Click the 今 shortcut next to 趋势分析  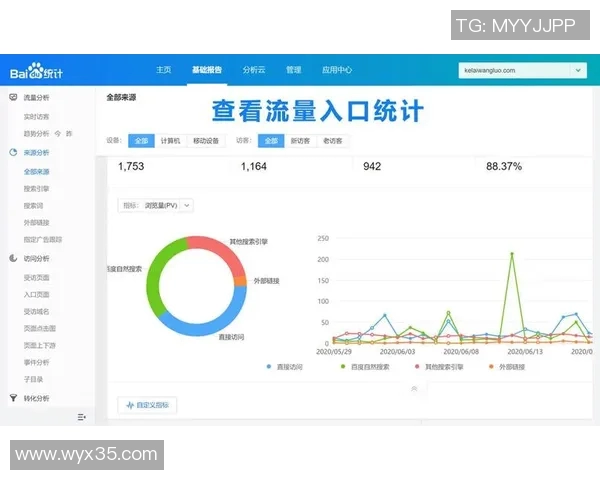coord(58,134)
